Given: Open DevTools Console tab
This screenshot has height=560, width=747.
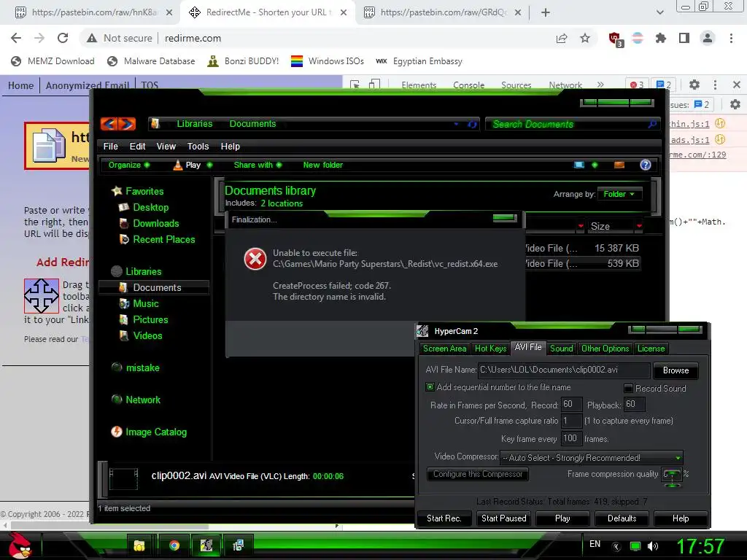Looking at the screenshot, I should [x=469, y=85].
